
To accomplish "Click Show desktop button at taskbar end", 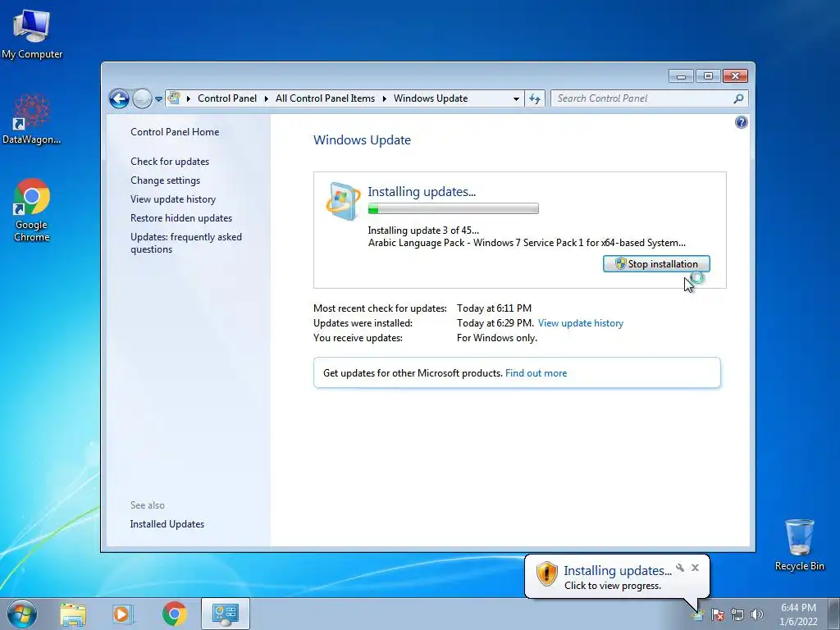I will [x=834, y=614].
